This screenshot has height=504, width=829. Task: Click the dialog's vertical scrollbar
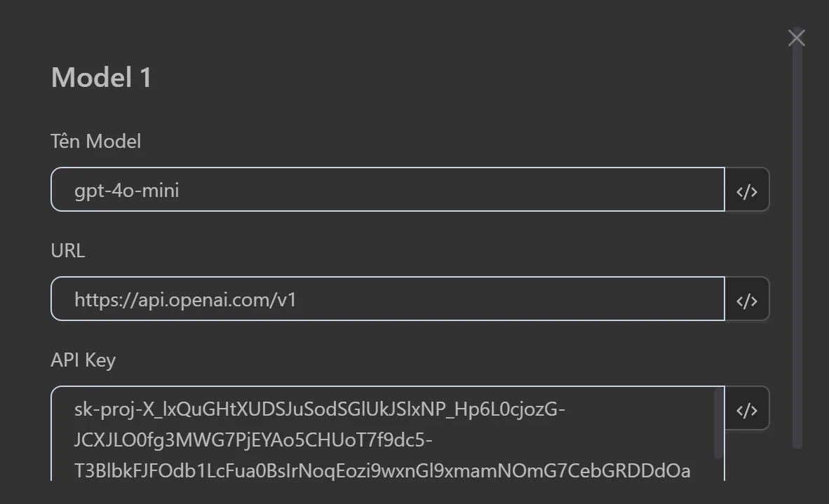(797, 245)
